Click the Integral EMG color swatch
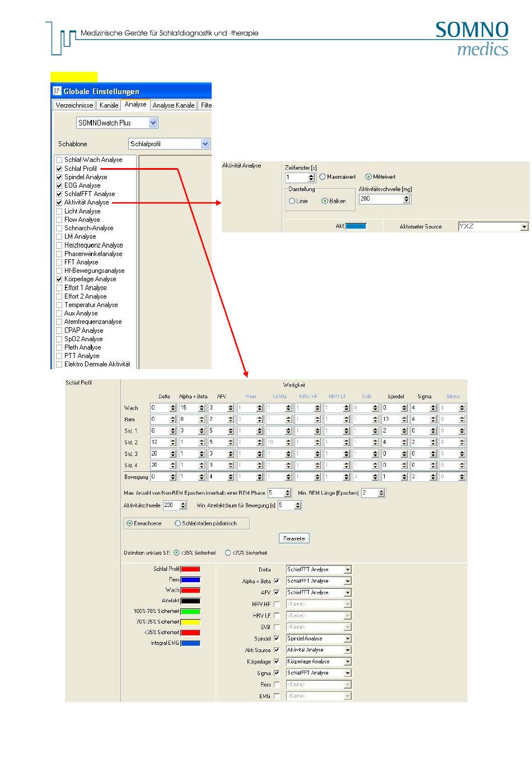This screenshot has width=532, height=767. pos(190,643)
